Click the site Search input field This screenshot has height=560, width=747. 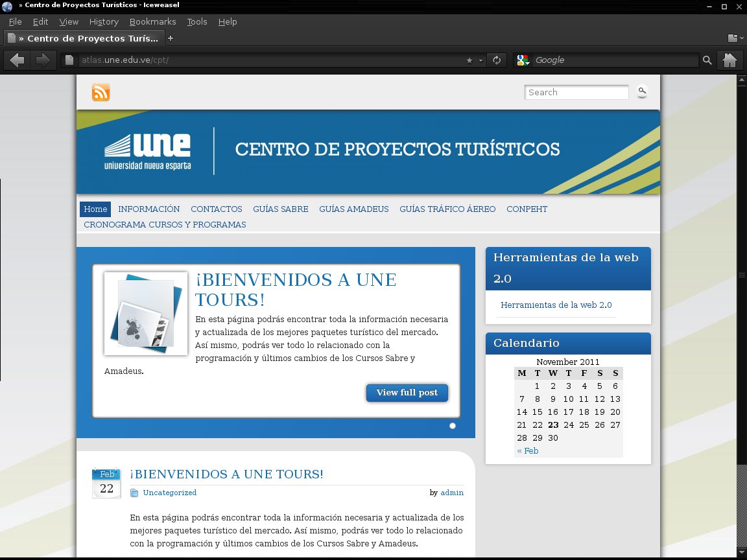coord(576,93)
